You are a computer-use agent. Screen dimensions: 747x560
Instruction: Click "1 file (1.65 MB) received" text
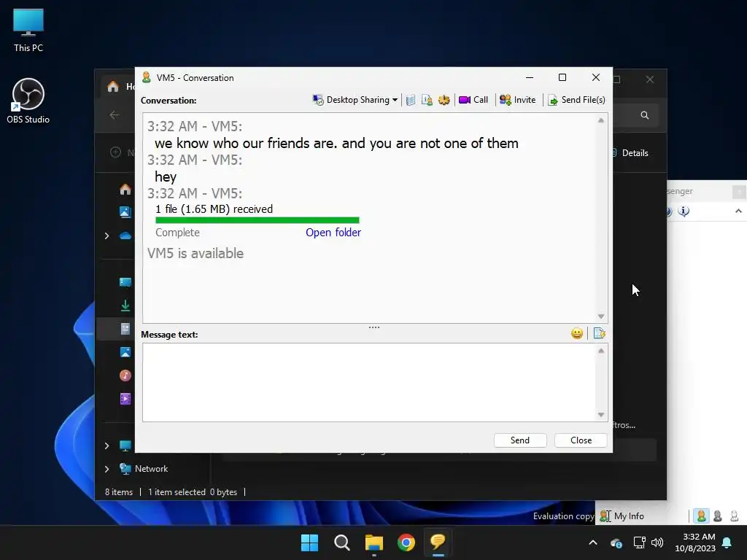pyautogui.click(x=214, y=209)
